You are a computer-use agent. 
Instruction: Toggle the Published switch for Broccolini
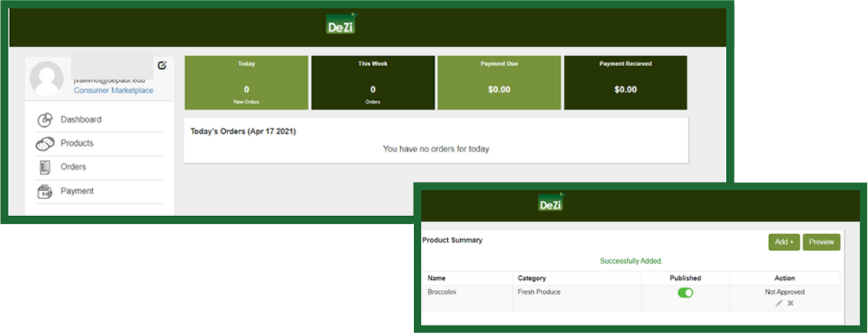pos(685,292)
